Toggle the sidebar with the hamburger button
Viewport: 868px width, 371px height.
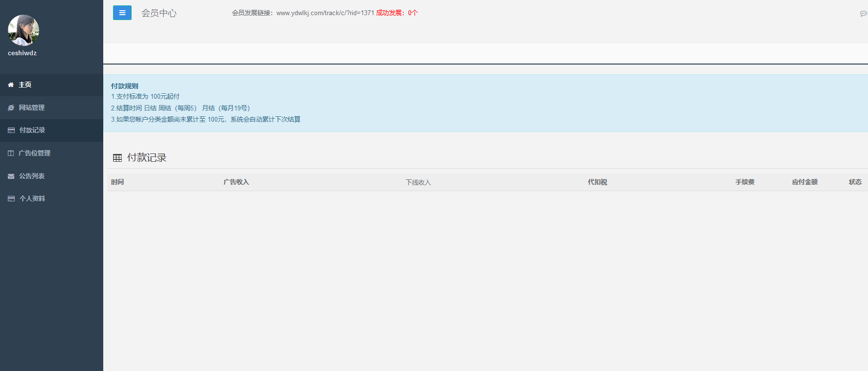pyautogui.click(x=122, y=13)
